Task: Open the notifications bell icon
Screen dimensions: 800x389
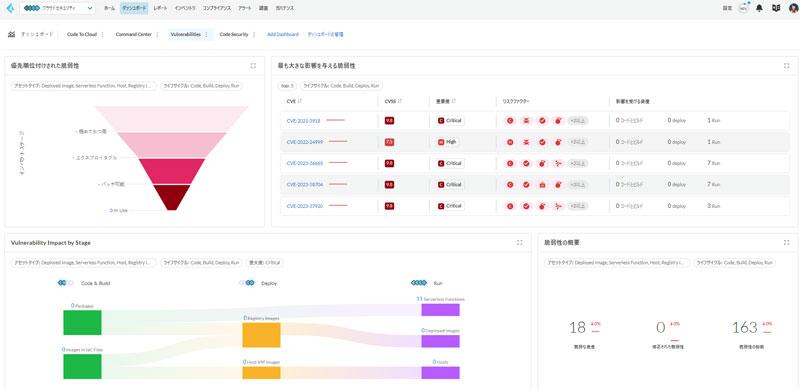Action: [x=759, y=8]
